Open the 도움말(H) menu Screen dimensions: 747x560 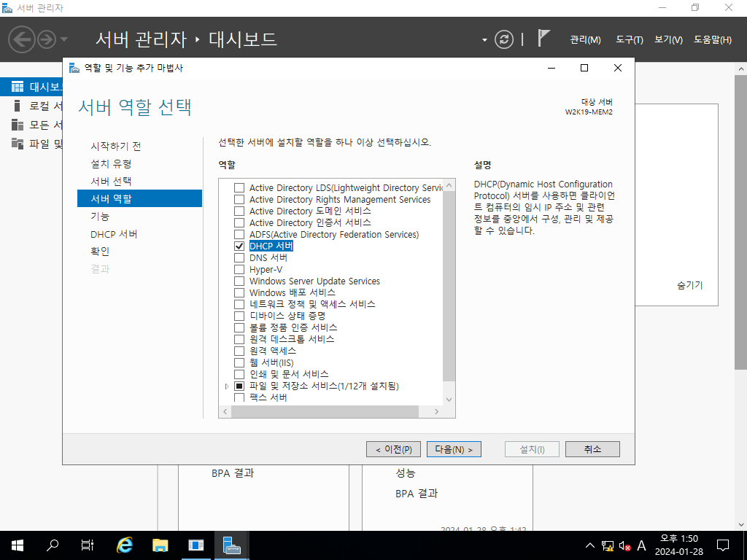point(712,40)
